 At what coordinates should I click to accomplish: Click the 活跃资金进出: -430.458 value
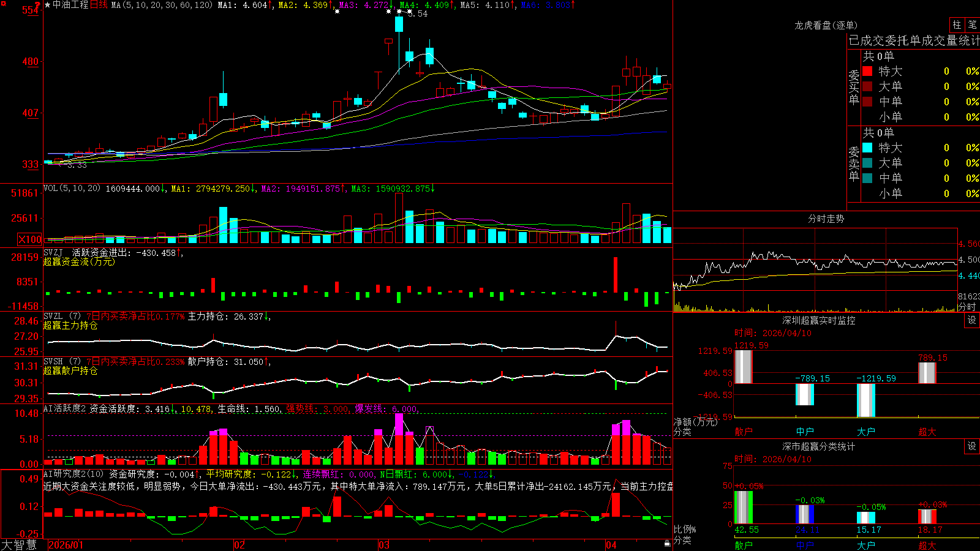point(124,252)
